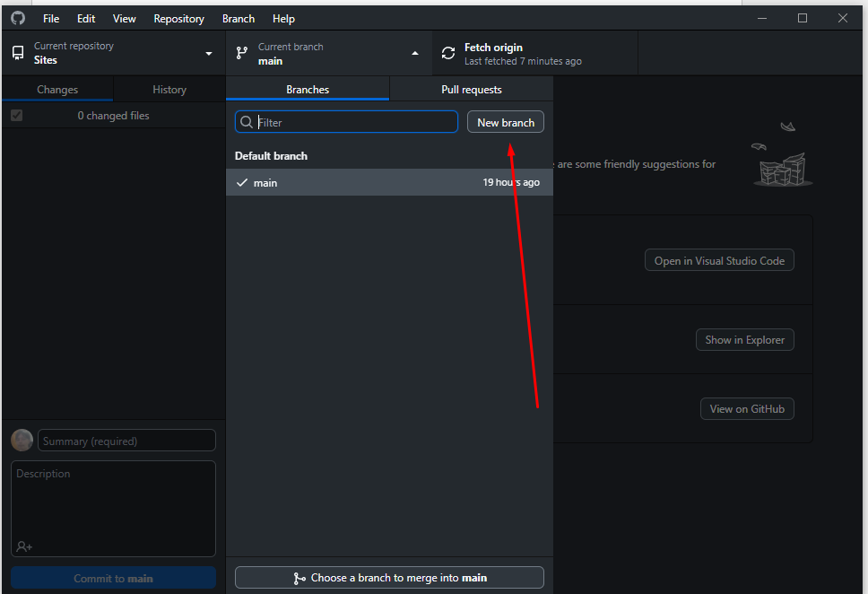This screenshot has height=594, width=868.
Task: Click the Default branch heading text
Action: pyautogui.click(x=271, y=156)
